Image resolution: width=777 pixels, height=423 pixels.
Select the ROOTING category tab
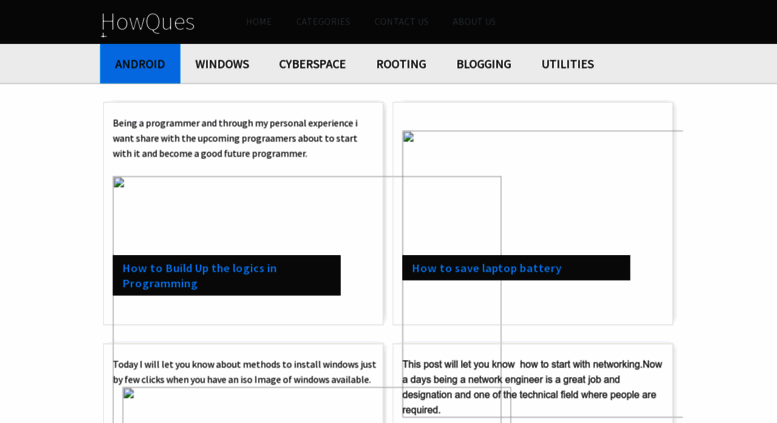coord(401,64)
